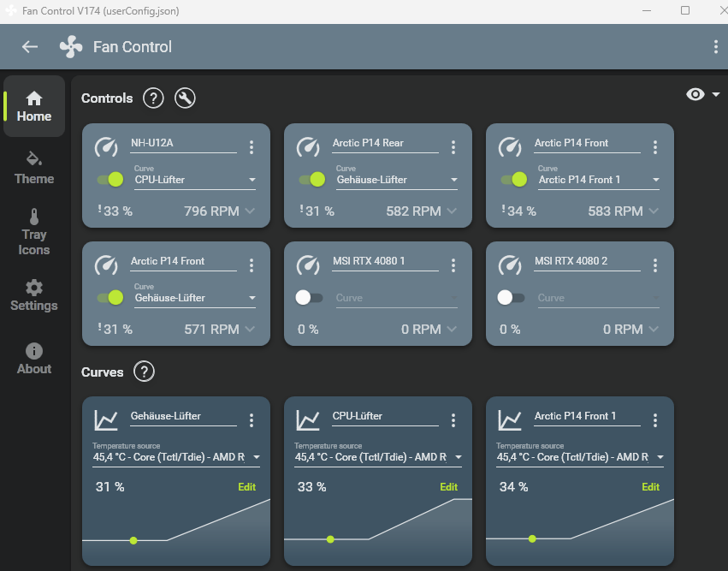Viewport: 728px width, 571px height.
Task: Click the eye visibility icon at top right
Action: coord(695,94)
